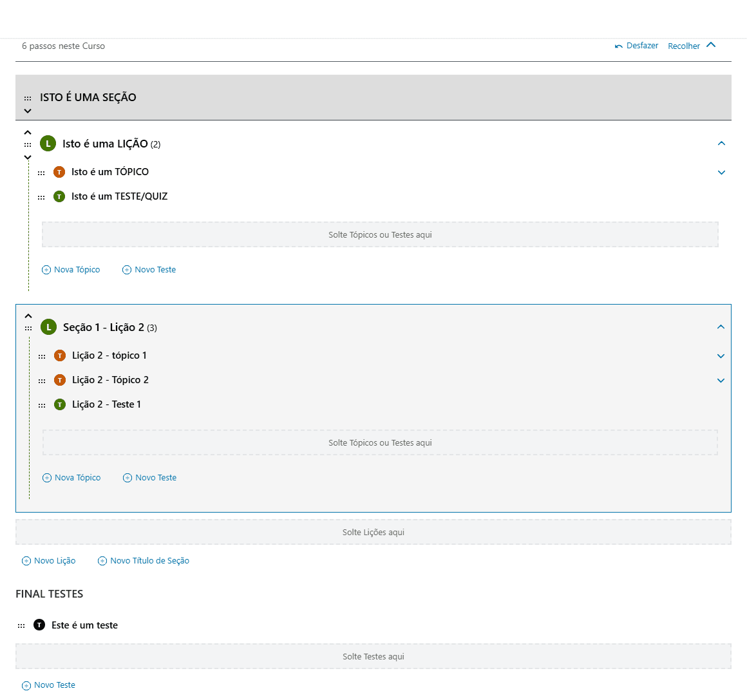Expand the topic Lição 2 - Tópico 2

coord(721,380)
